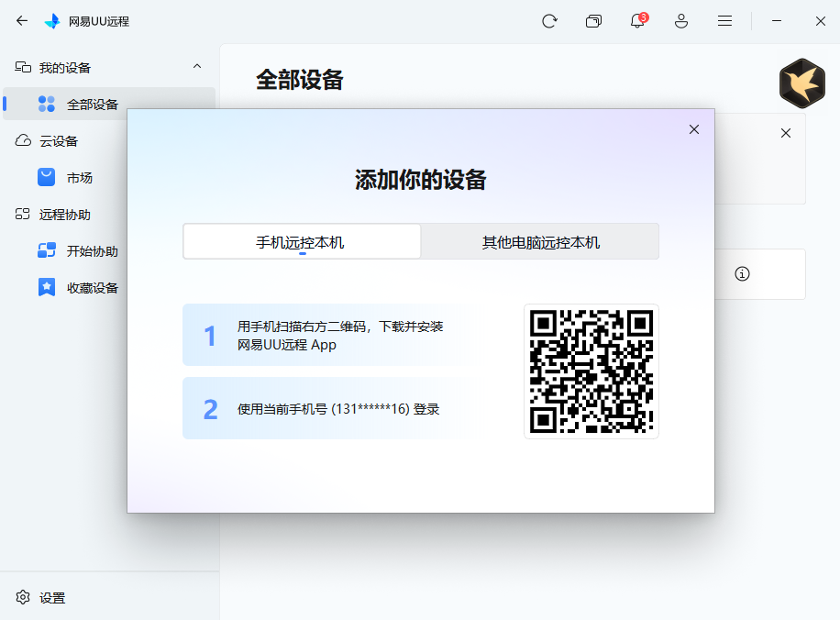Collapse the 我的设备 section chevron
The height and width of the screenshot is (620, 840).
(197, 66)
